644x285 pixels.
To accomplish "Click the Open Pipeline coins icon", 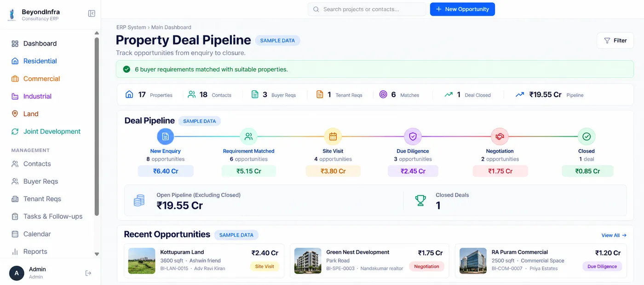I will click(x=139, y=200).
